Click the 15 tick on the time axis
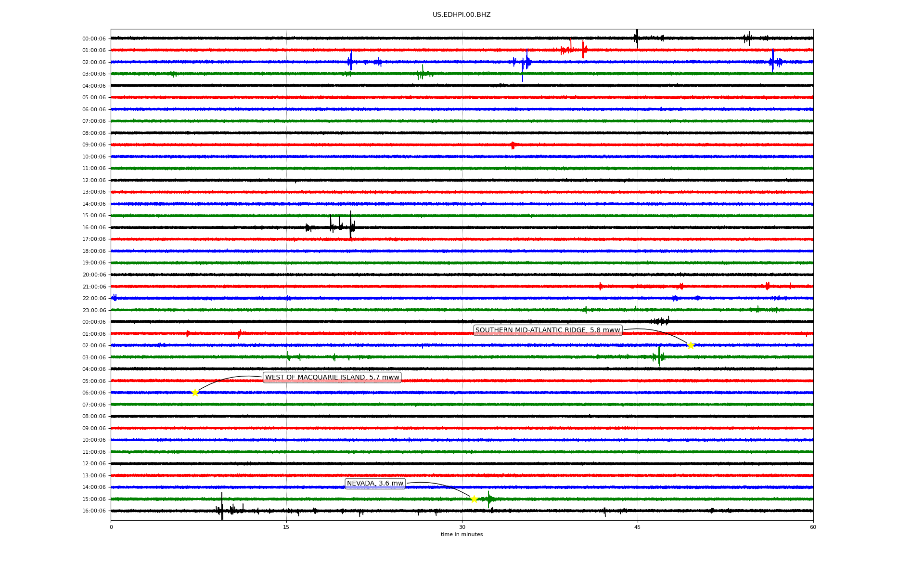 pyautogui.click(x=286, y=527)
